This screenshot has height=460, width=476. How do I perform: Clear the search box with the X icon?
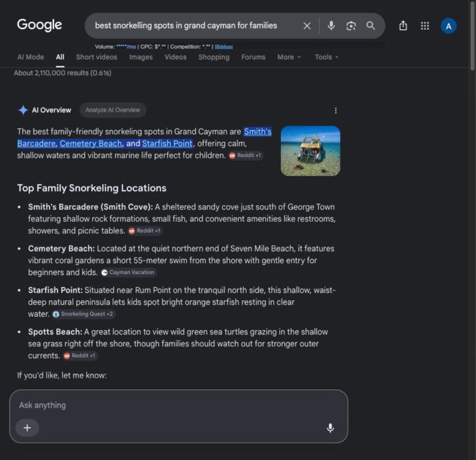(x=307, y=26)
